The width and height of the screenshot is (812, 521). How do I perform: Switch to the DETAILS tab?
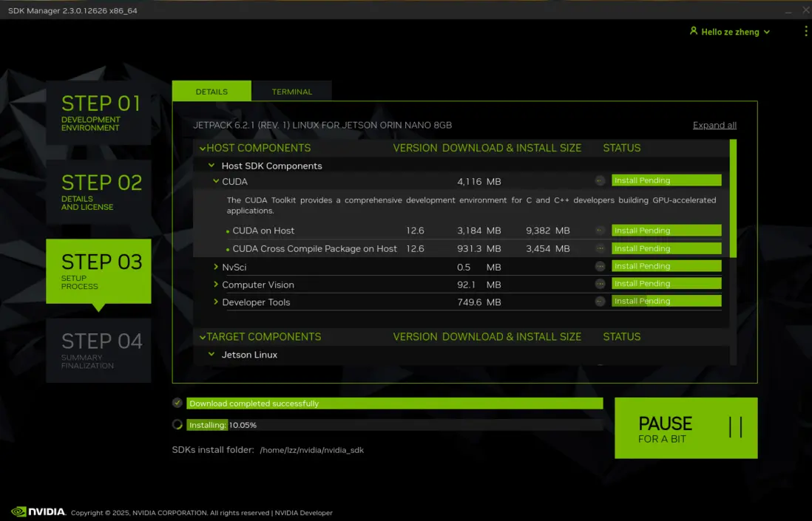[x=212, y=91]
